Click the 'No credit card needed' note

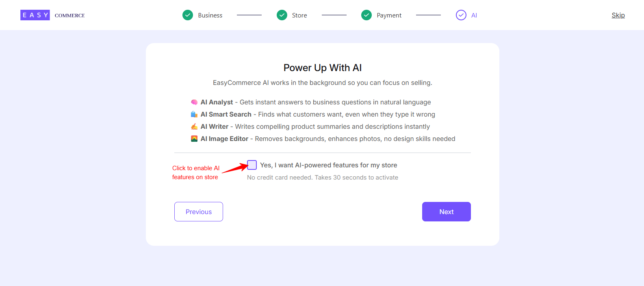323,178
